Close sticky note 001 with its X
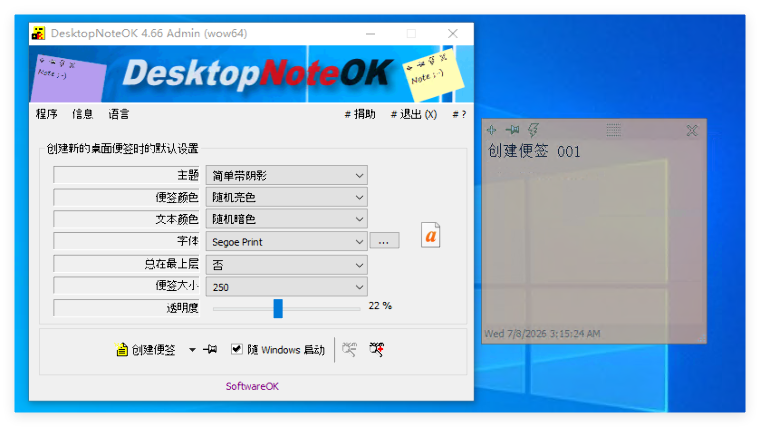This screenshot has width=760, height=427. point(692,130)
